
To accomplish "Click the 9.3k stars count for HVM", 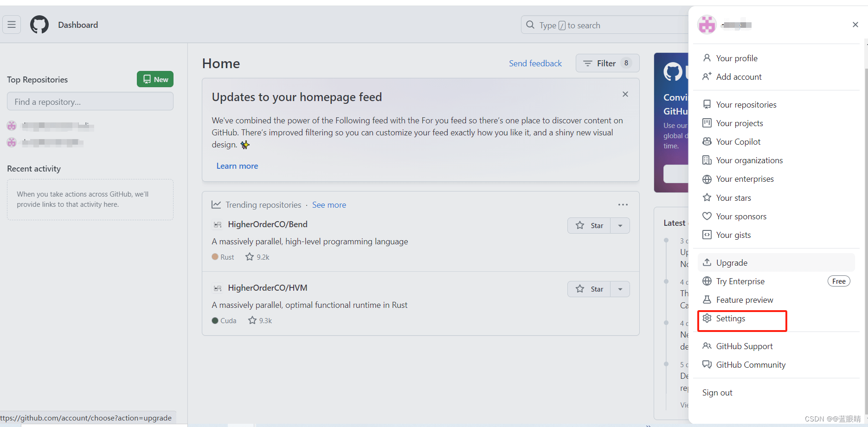I will pyautogui.click(x=260, y=320).
